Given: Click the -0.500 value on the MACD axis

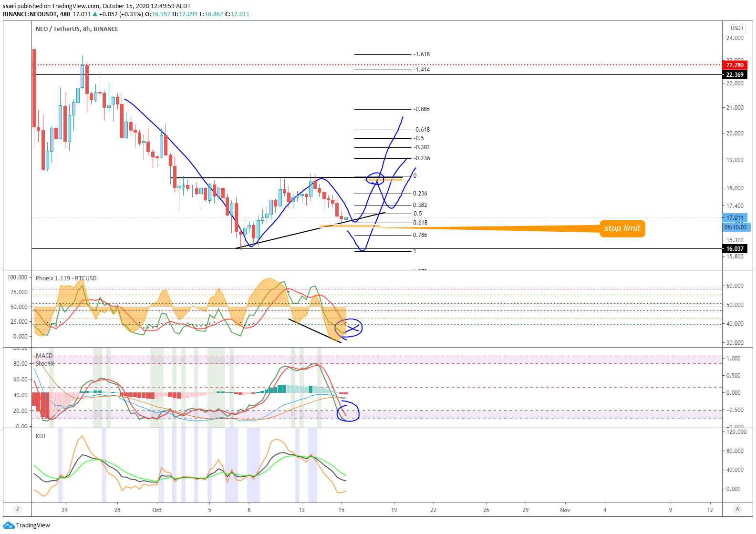Looking at the screenshot, I should 735,410.
